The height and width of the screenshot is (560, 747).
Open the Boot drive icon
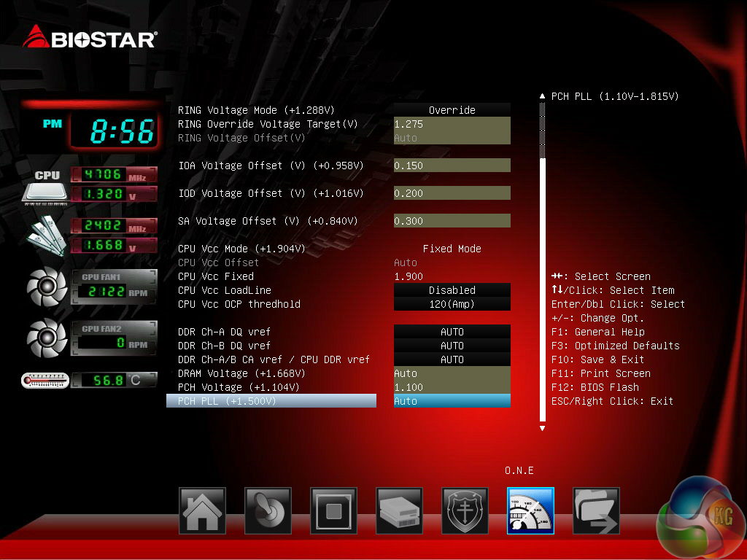(x=399, y=510)
